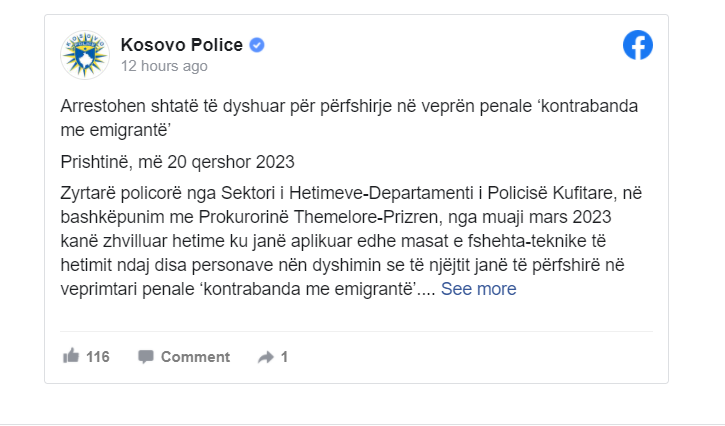
Task: Click the paragraph starting 'Zyrtarë policorë'
Action: pos(351,241)
